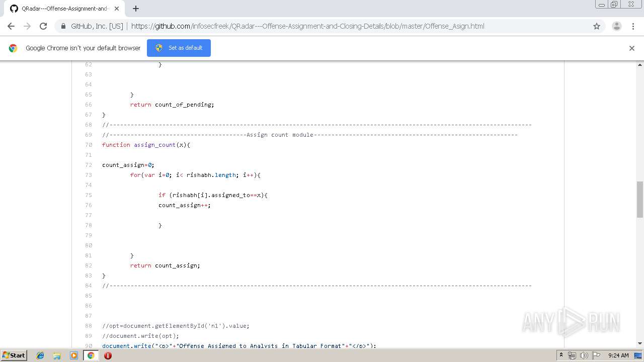
Task: Select line number 66
Action: pos(89,105)
